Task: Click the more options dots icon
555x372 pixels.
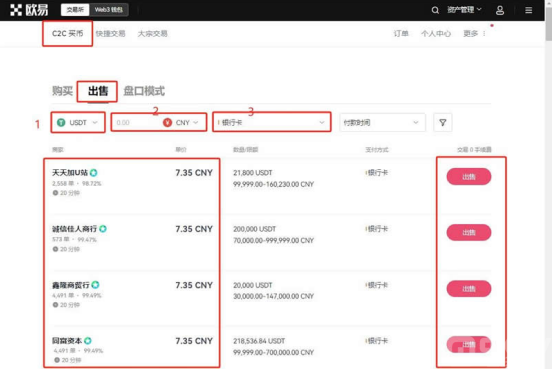Action: tap(484, 34)
